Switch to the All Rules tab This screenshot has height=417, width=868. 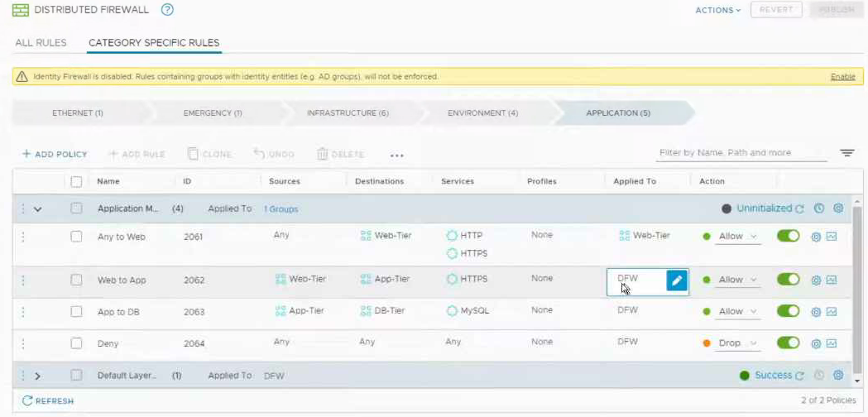click(41, 42)
